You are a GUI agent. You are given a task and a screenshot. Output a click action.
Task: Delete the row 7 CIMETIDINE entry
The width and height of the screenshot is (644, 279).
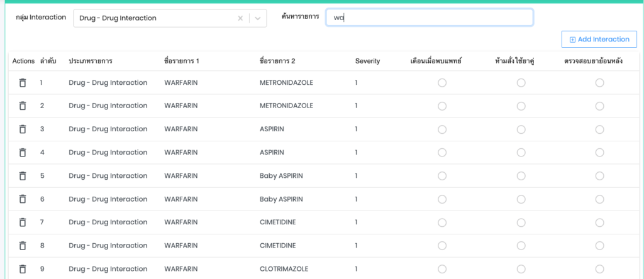[23, 222]
